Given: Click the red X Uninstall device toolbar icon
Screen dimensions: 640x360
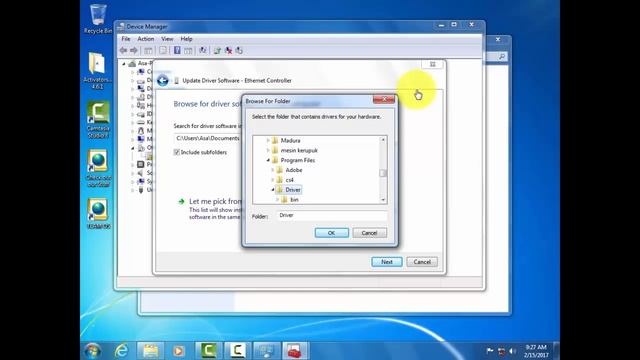Looking at the screenshot, I should pos(229,51).
